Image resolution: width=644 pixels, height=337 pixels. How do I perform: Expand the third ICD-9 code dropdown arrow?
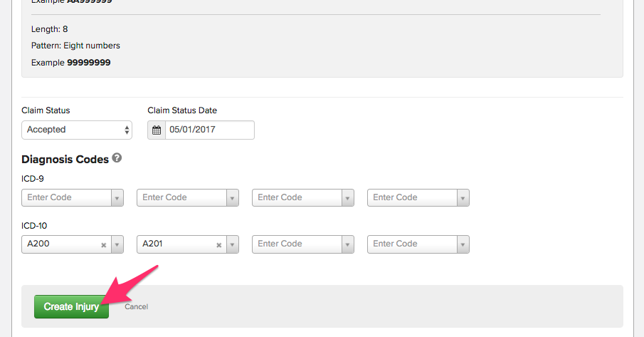(x=348, y=198)
